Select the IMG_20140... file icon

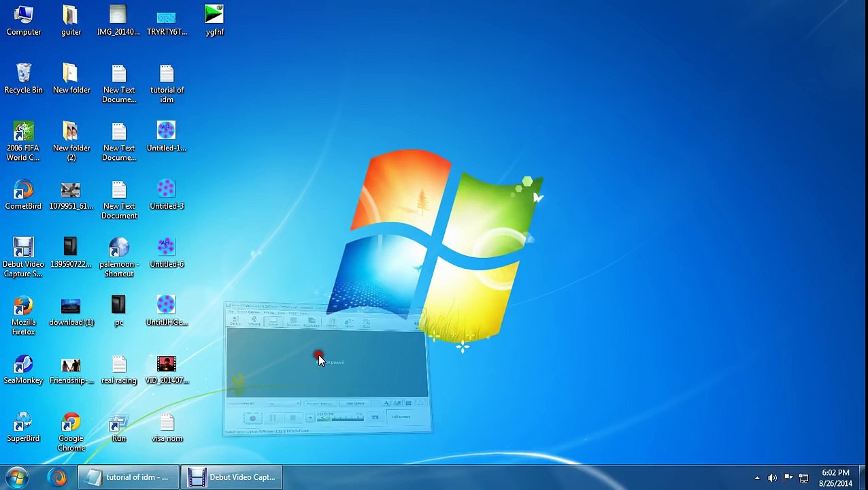[118, 20]
